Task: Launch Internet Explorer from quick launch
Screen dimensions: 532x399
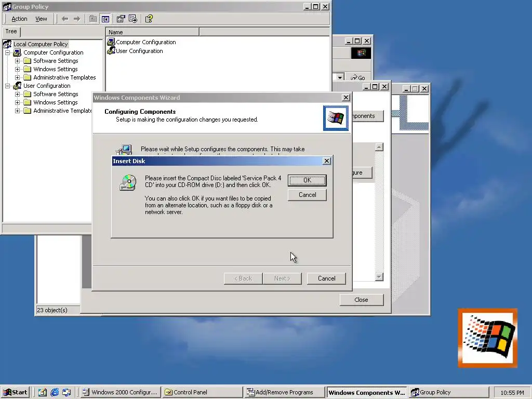Action: (54, 392)
